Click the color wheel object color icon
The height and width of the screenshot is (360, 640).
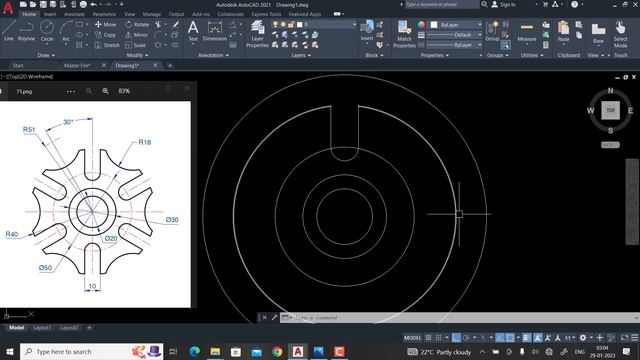[421, 24]
